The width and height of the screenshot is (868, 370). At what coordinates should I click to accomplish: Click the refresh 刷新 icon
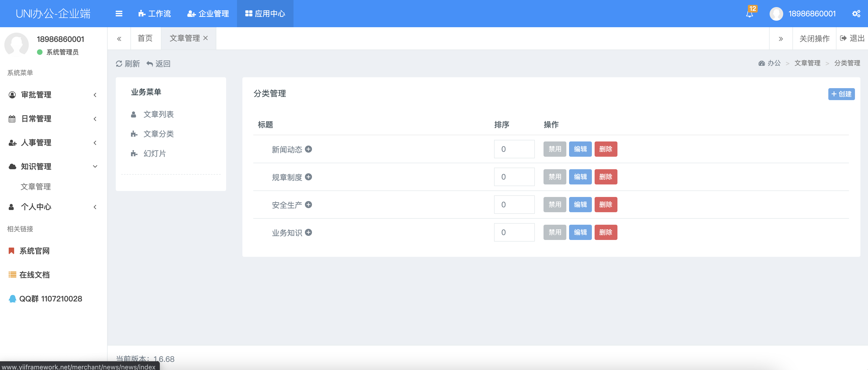[119, 64]
